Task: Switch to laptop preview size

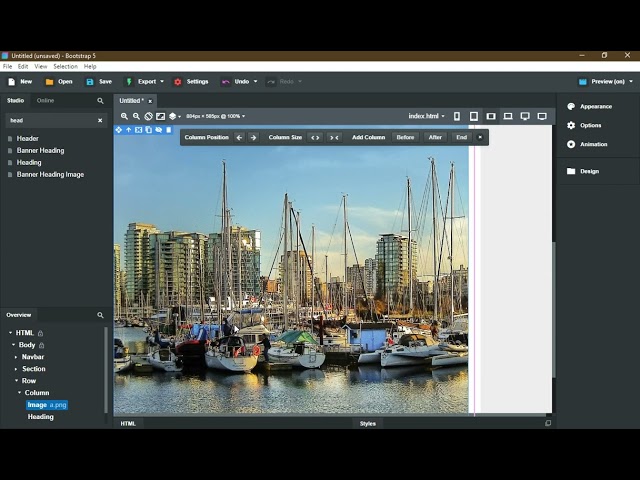Action: (x=508, y=116)
